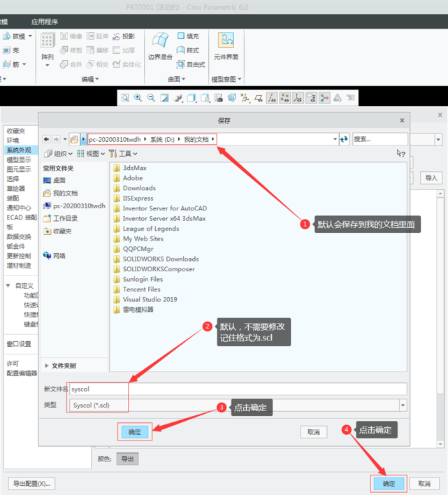Open the Desktop (桌面) shortcut

55,180
